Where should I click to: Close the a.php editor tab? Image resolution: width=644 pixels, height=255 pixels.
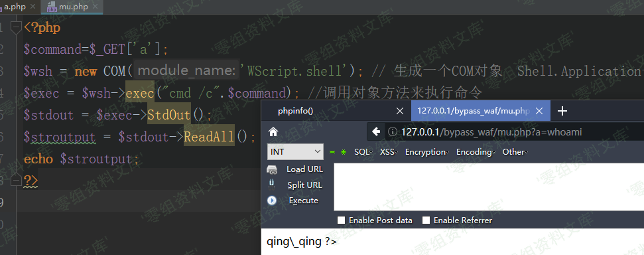point(33,7)
